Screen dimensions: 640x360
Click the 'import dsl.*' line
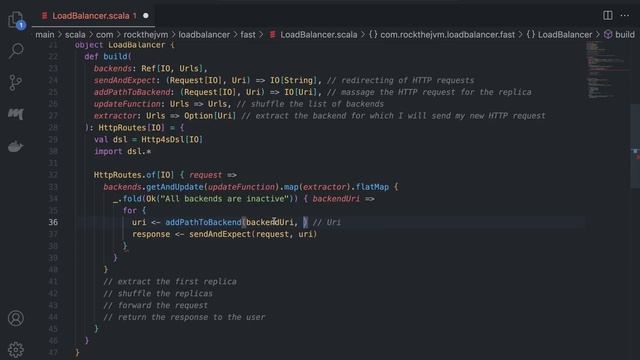click(x=122, y=151)
